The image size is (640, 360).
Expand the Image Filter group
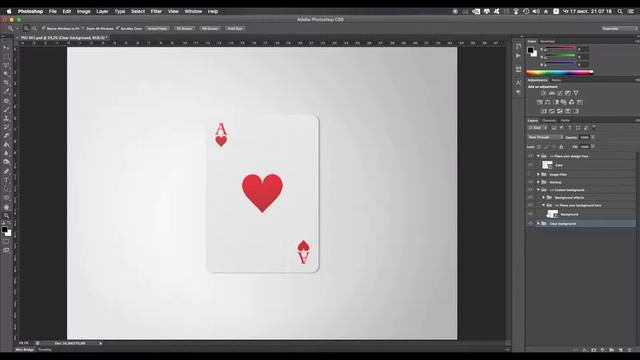(x=538, y=174)
